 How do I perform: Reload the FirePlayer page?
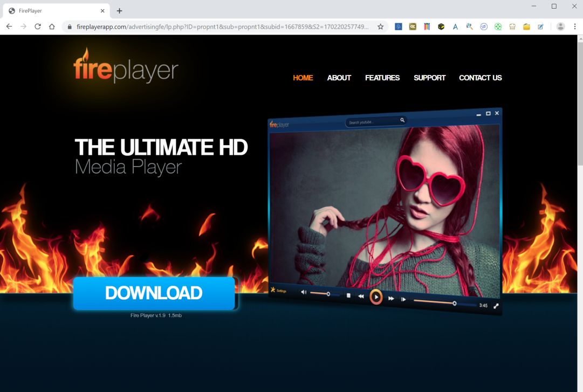(x=38, y=26)
